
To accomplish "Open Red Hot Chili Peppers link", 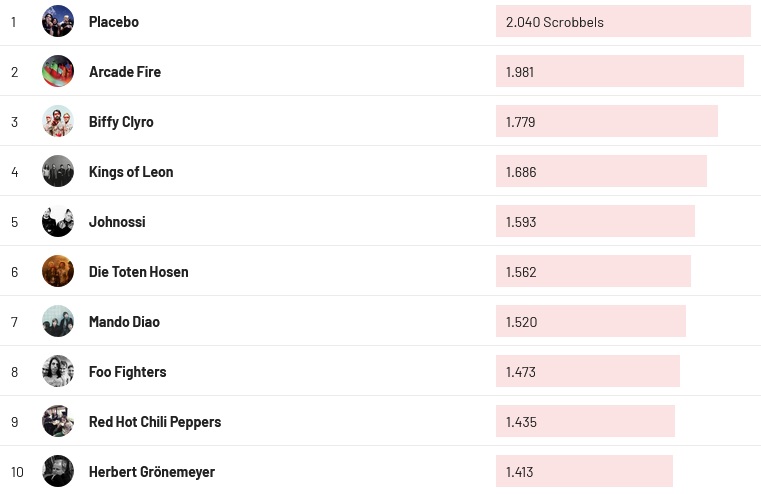I will coord(155,422).
